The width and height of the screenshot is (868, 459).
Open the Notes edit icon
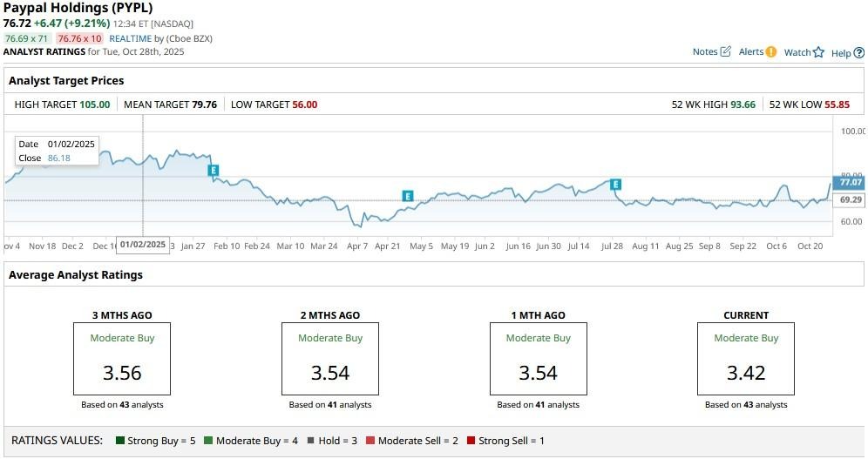726,51
